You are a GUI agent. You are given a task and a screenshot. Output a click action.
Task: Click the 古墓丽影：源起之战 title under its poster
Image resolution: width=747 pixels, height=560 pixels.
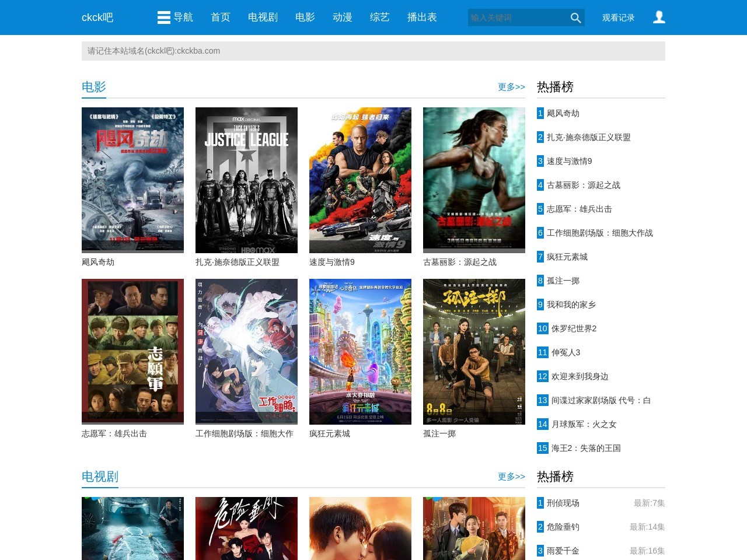coord(460,262)
